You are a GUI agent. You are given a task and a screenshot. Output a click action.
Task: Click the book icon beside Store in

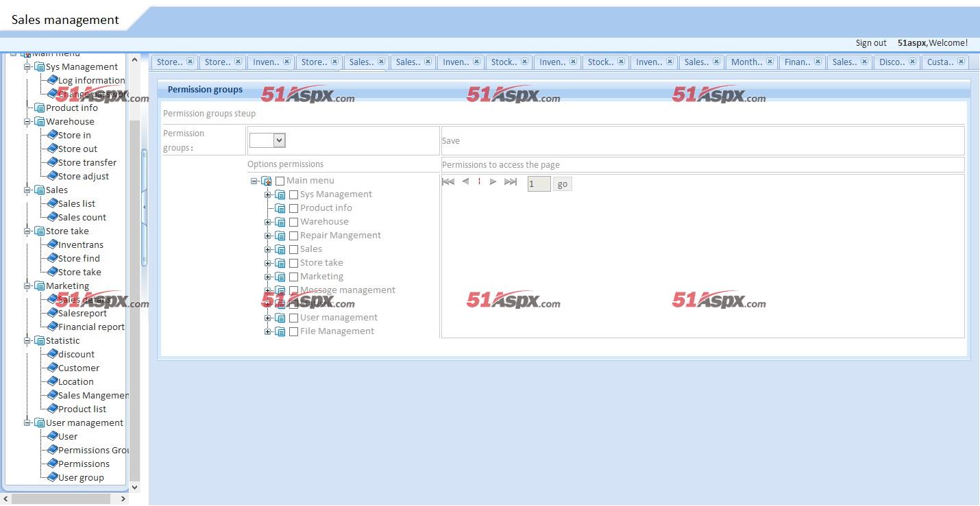click(52, 135)
